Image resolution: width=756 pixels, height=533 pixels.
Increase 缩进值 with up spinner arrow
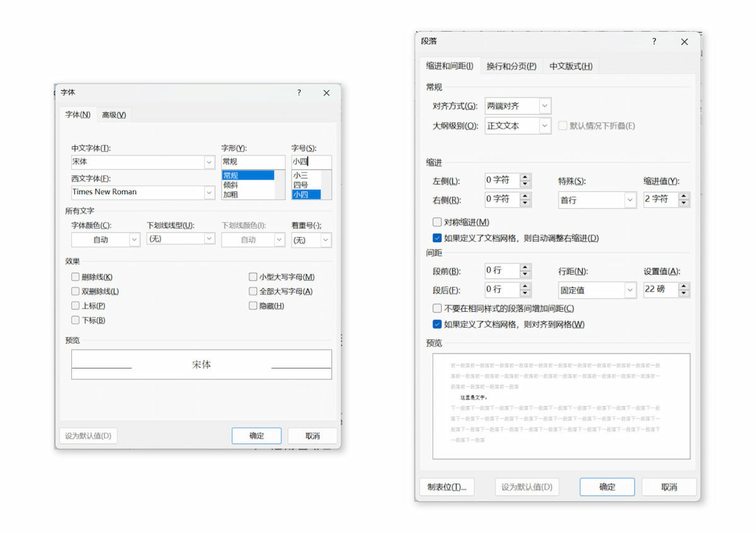684,196
